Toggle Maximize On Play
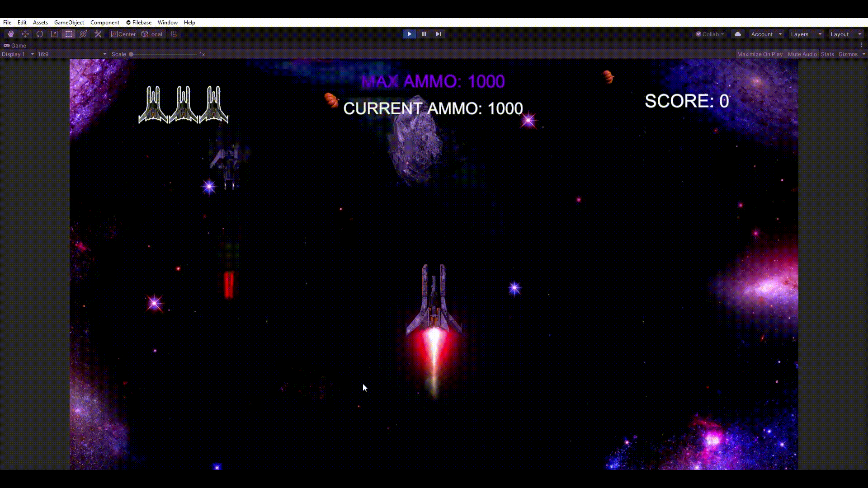868x488 pixels. tap(759, 54)
